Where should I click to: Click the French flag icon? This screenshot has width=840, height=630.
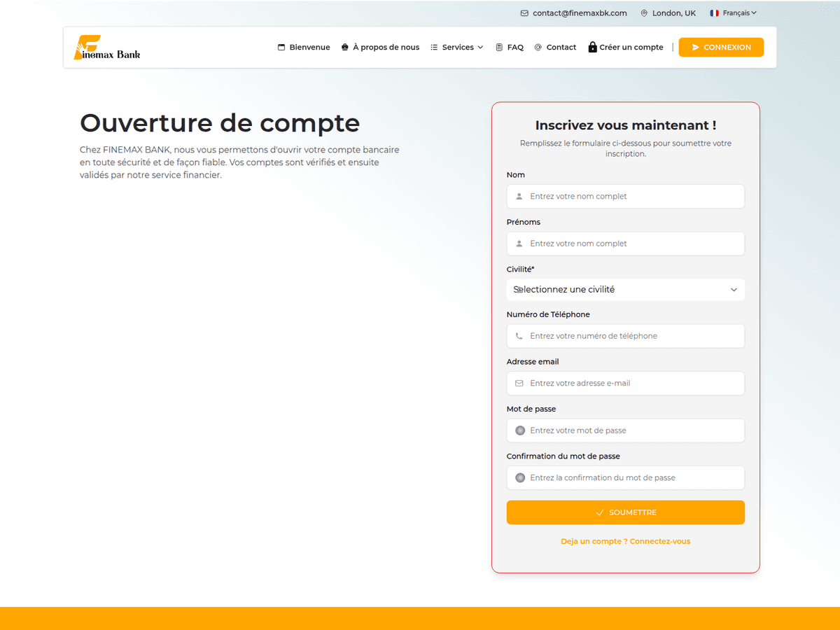pos(715,13)
